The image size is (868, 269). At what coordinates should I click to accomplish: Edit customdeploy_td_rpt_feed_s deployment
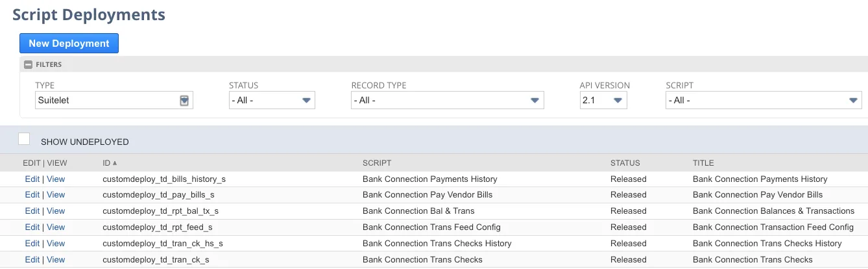point(32,227)
